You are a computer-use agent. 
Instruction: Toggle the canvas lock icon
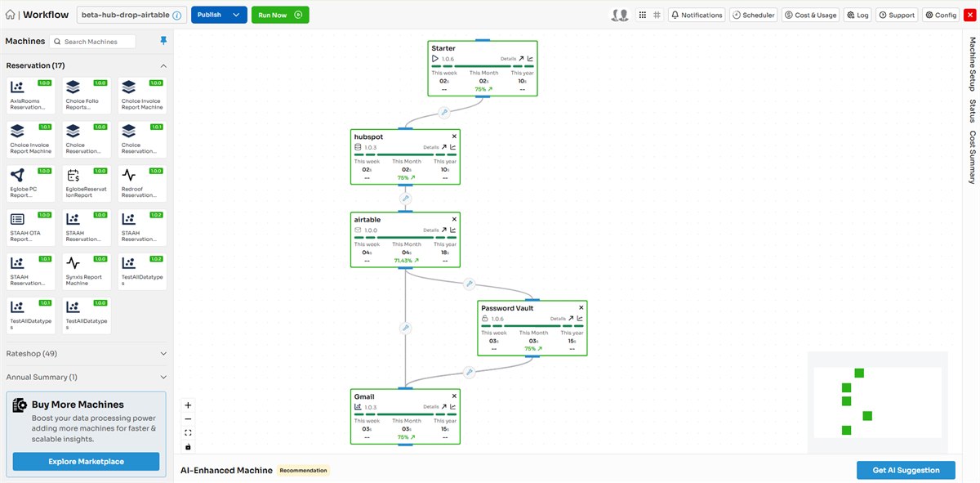tap(189, 447)
